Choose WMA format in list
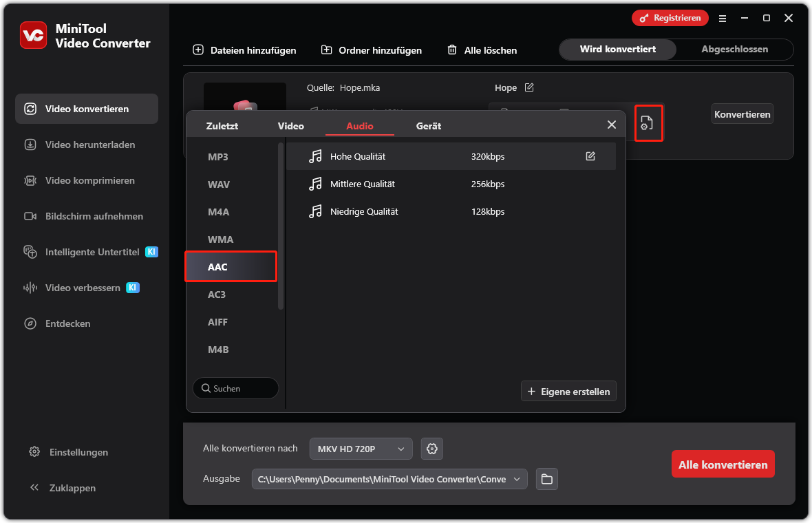This screenshot has width=812, height=523. [231, 239]
